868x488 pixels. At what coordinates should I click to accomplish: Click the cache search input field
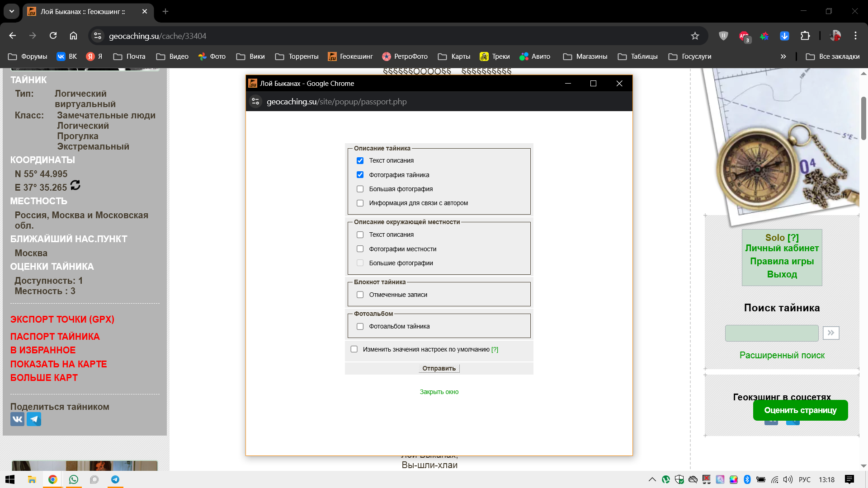click(771, 333)
